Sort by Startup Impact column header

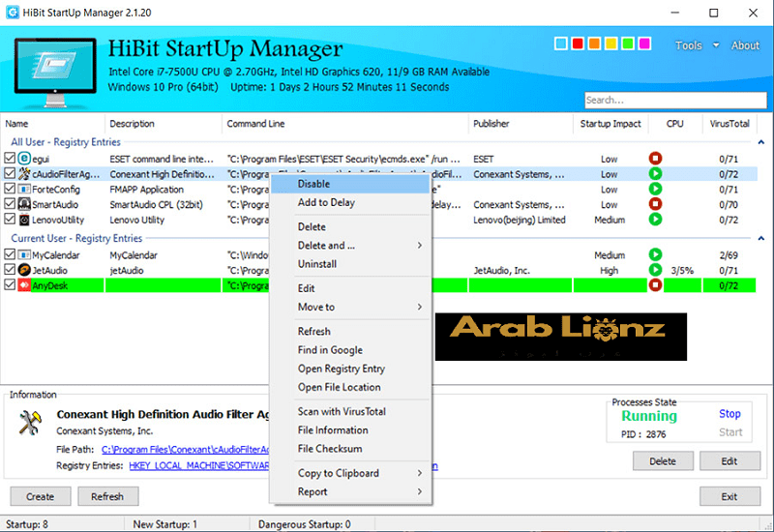(610, 124)
